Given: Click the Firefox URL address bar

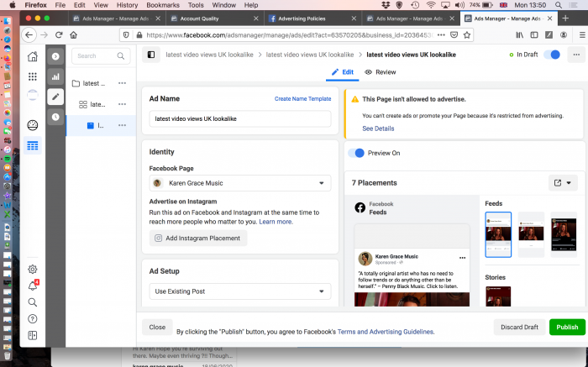Looking at the screenshot, I should 289,35.
